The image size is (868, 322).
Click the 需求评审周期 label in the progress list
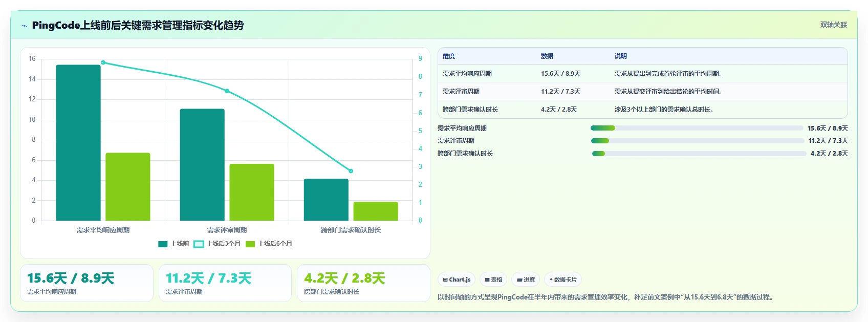(x=456, y=141)
